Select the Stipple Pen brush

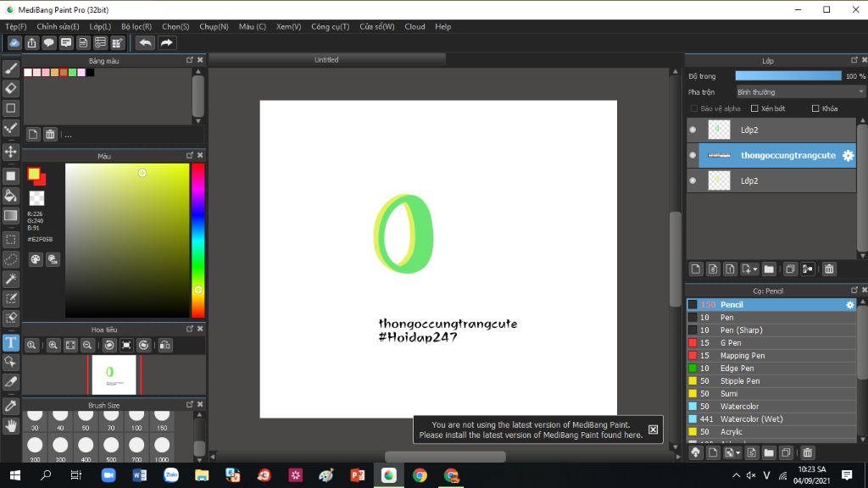pos(771,381)
